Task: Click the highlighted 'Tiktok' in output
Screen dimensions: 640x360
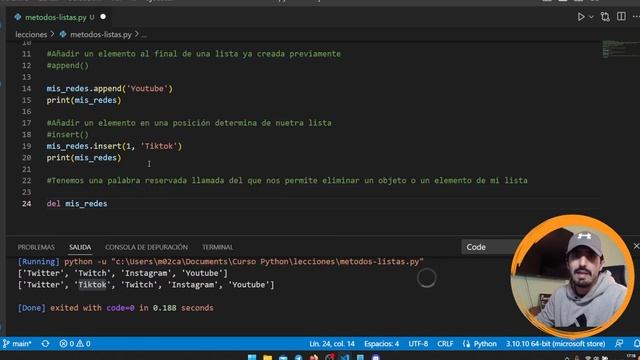Action: (92, 284)
